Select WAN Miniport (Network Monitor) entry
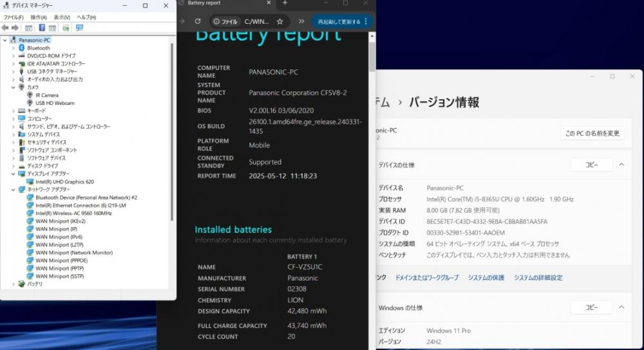Image resolution: width=644 pixels, height=350 pixels. pos(74,253)
